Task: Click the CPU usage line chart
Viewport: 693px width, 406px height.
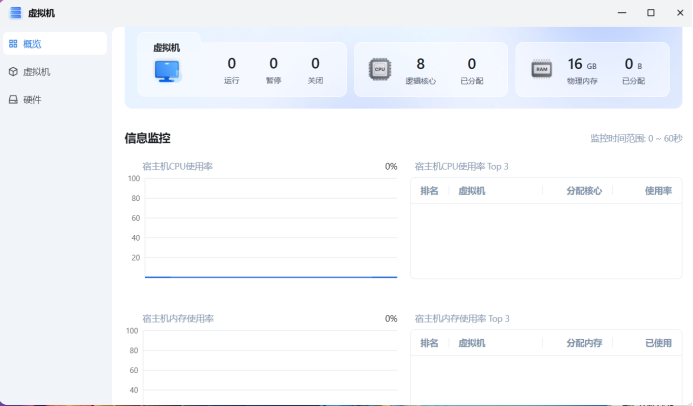Action: [x=271, y=228]
